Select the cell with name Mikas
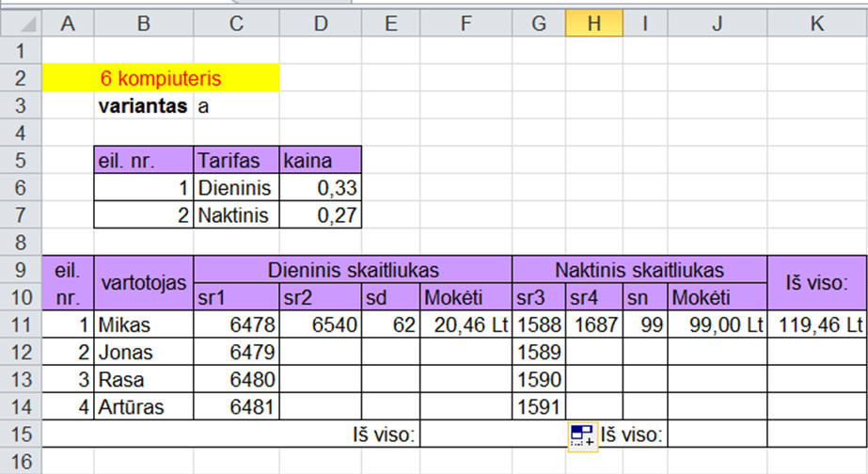 pyautogui.click(x=144, y=324)
